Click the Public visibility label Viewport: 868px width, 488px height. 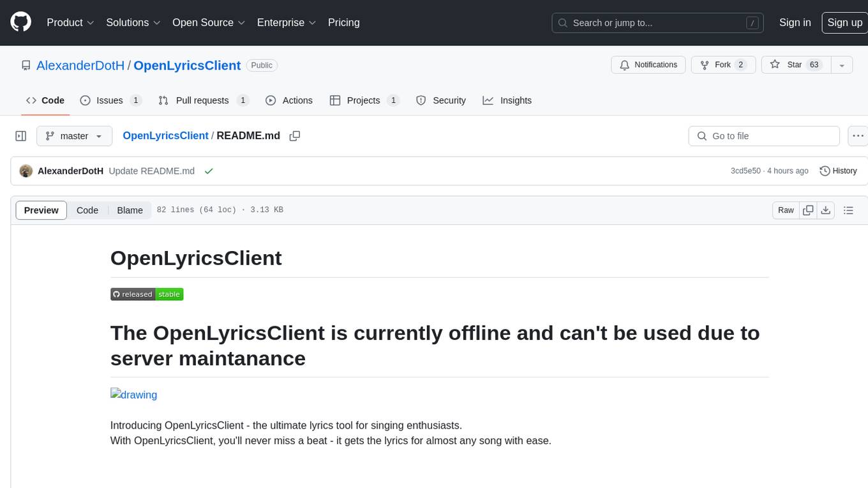point(262,65)
